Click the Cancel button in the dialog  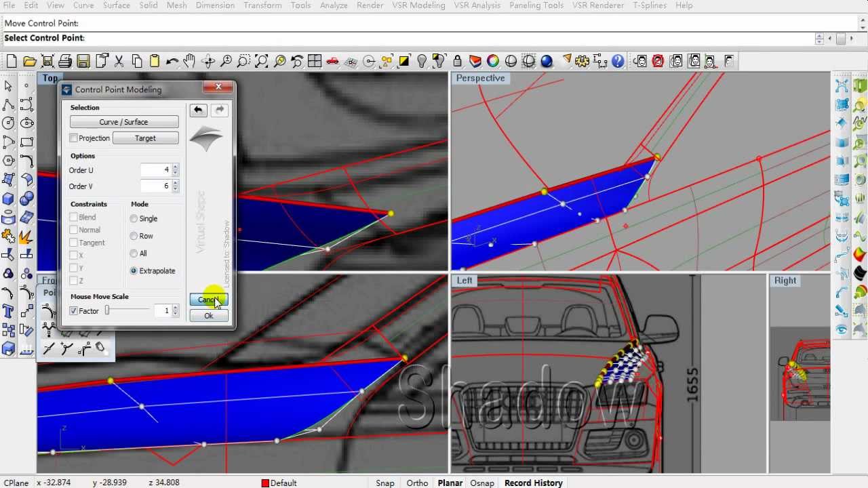[208, 300]
